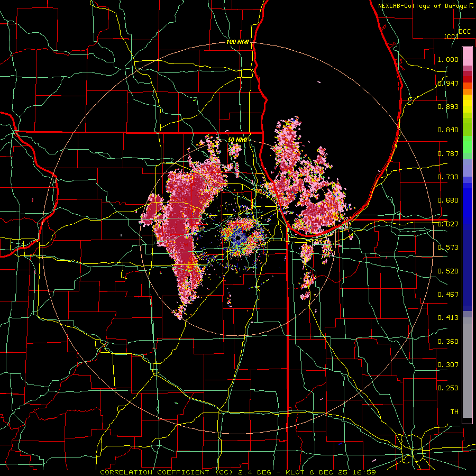Image resolution: width=476 pixels, height=476 pixels.
Task: Pick the bright blue swatch beside 0.680
Action: coord(467,200)
